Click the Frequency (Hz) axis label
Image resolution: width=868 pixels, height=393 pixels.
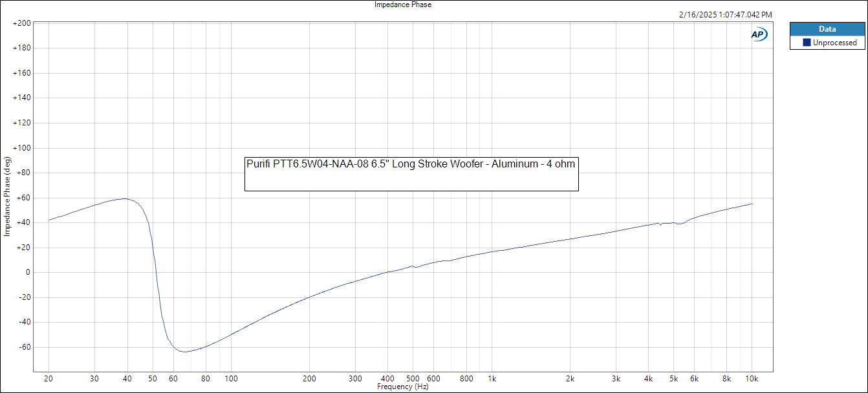pos(403,387)
